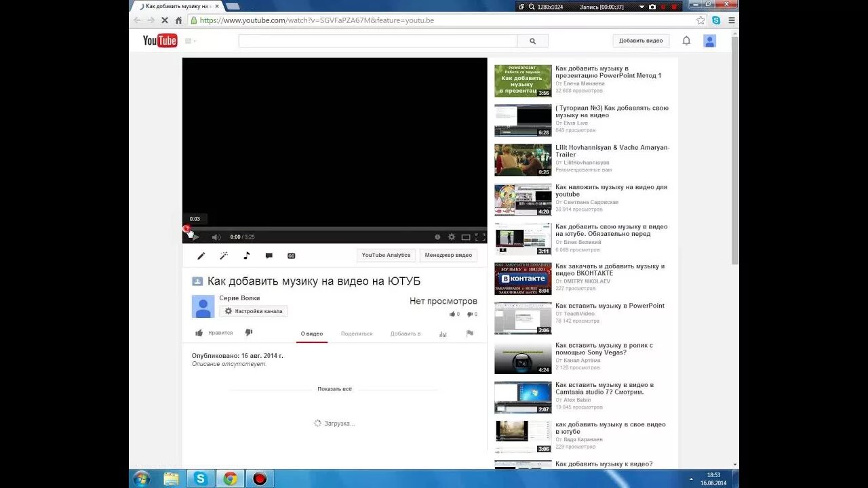The height and width of the screenshot is (488, 868).
Task: Open как добавить музыку в свое видео
Action: [x=610, y=428]
